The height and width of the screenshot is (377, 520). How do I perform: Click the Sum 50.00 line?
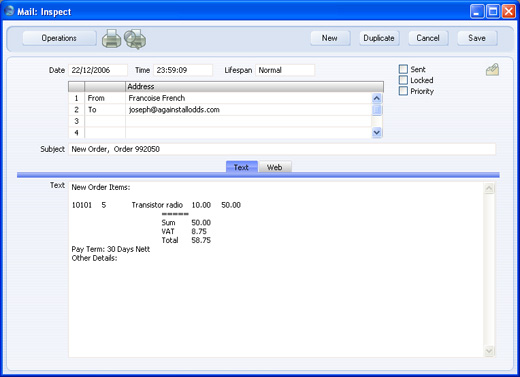click(x=186, y=223)
